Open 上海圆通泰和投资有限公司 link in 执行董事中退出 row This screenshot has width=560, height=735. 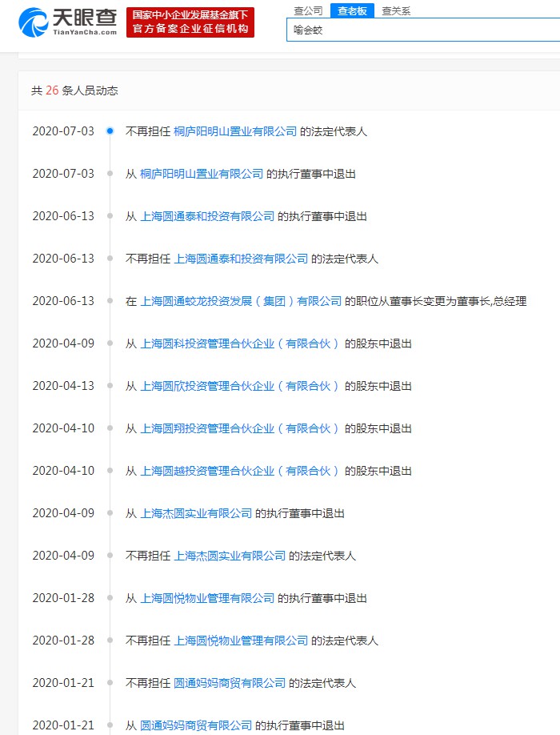(x=207, y=216)
